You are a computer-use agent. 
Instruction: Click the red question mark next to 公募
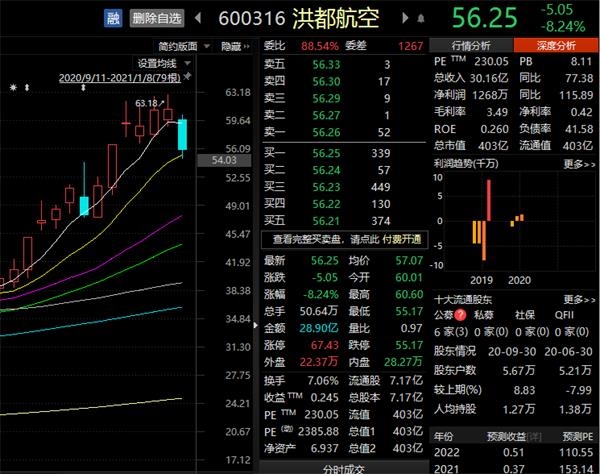460,314
